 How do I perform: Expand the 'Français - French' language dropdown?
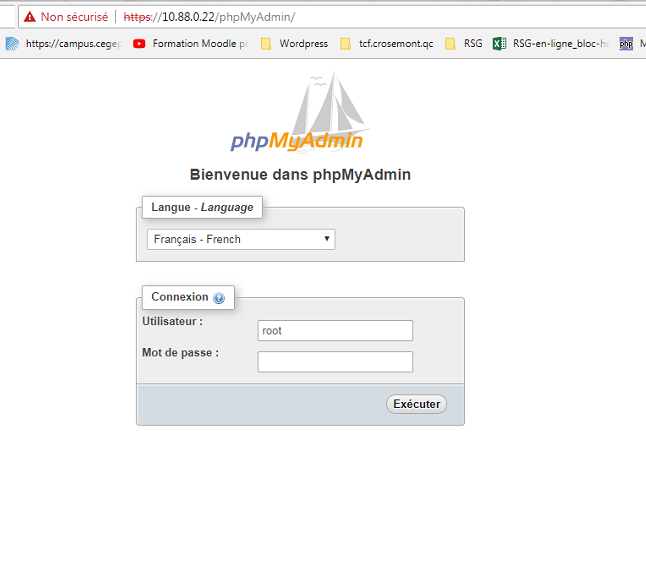(x=241, y=239)
